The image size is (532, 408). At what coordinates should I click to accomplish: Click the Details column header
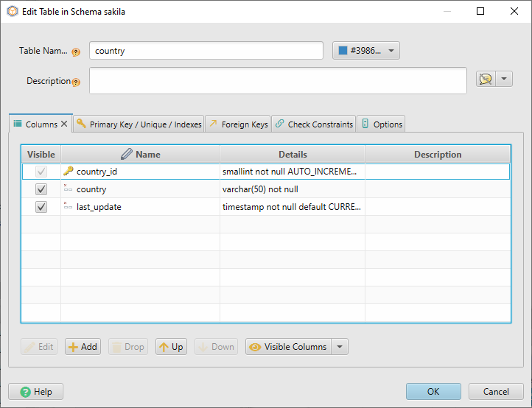tap(293, 155)
